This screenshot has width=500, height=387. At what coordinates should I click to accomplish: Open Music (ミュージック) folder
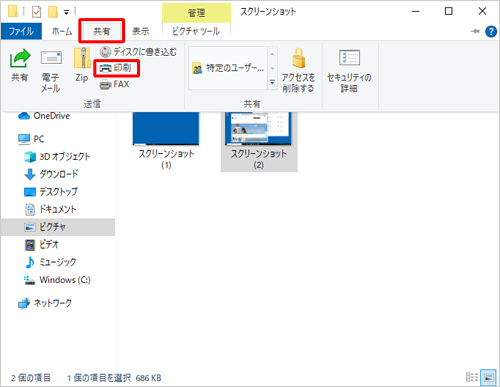pyautogui.click(x=50, y=262)
